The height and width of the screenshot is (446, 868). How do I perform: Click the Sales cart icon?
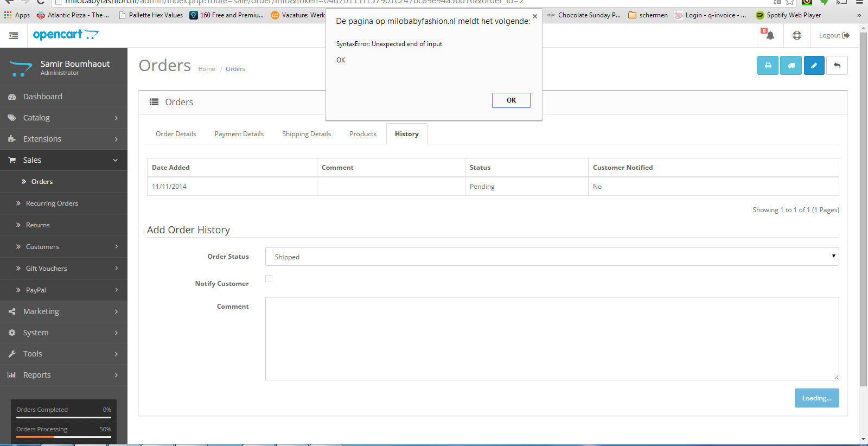click(12, 160)
